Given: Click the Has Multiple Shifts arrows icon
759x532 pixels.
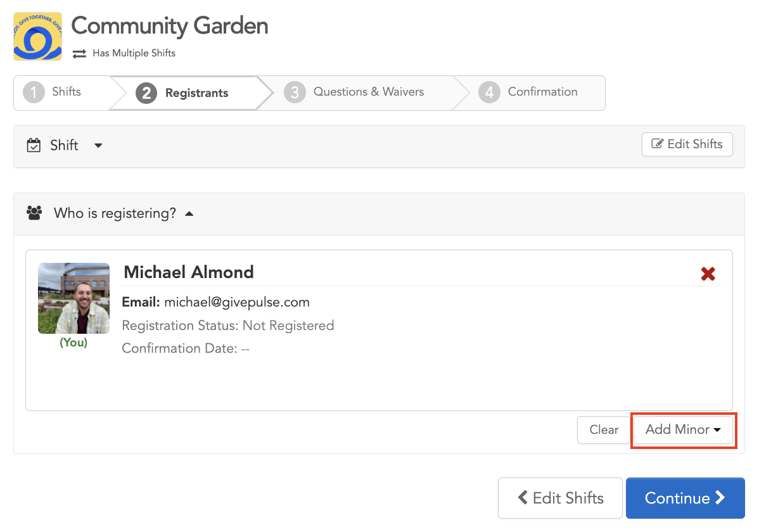Looking at the screenshot, I should click(x=79, y=54).
